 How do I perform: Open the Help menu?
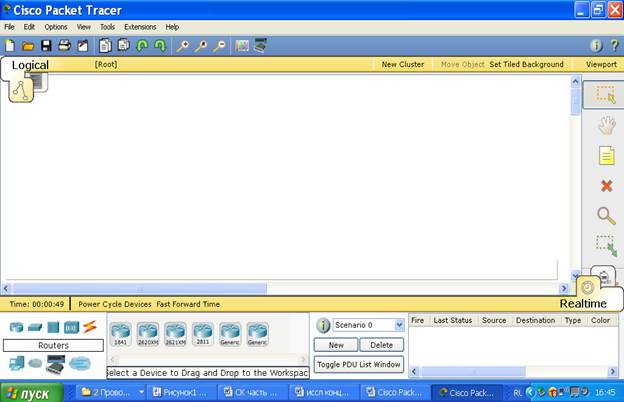point(172,27)
